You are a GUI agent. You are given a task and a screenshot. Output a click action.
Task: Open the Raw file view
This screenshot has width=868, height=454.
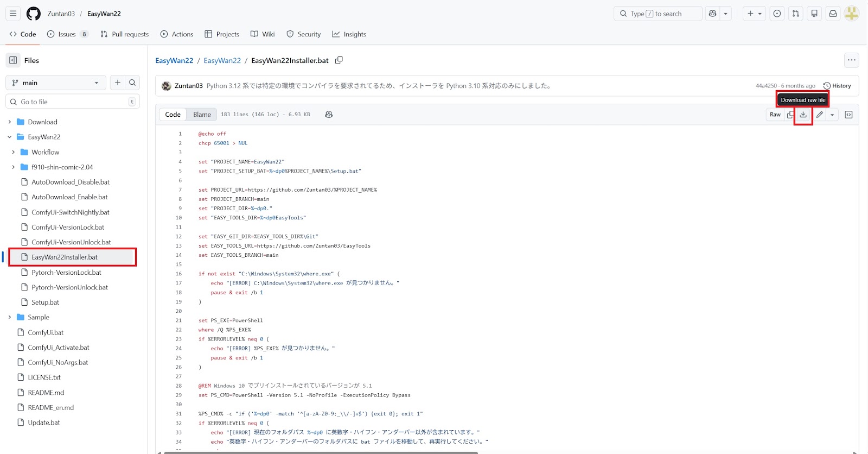coord(775,115)
